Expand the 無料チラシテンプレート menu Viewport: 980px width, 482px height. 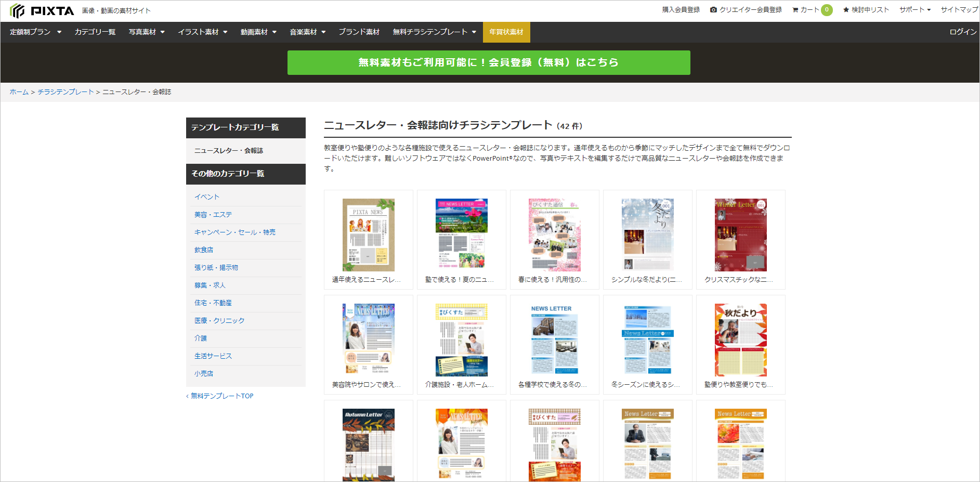[x=434, y=32]
